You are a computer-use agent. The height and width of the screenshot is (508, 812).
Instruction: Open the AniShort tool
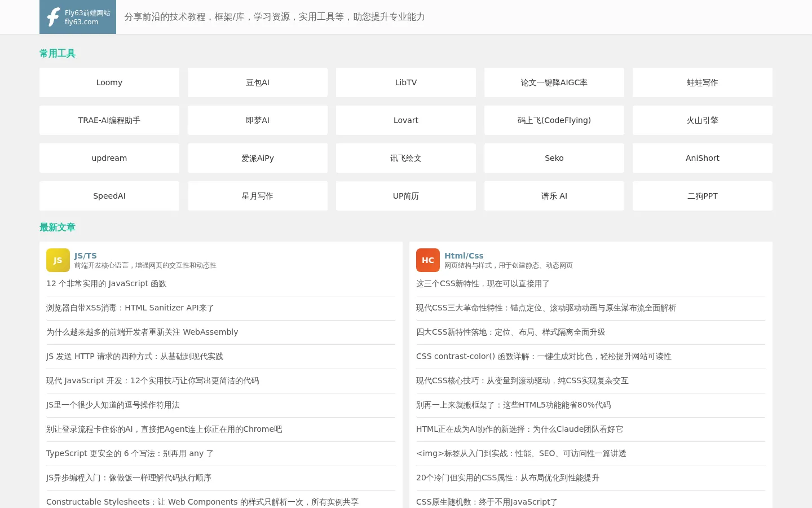coord(703,158)
